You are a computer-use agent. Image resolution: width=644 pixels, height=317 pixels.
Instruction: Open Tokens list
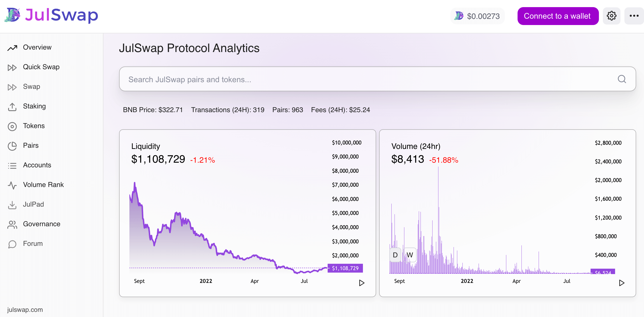(x=34, y=126)
